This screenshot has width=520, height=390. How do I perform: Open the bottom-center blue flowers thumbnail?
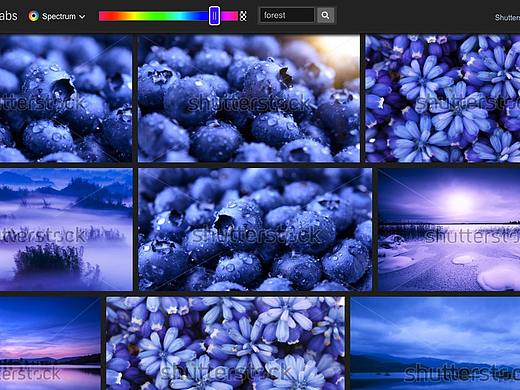tap(225, 343)
